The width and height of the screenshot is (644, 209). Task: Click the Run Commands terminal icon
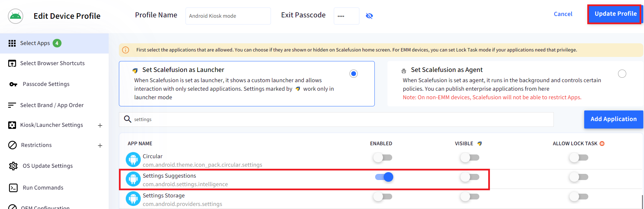[13, 188]
